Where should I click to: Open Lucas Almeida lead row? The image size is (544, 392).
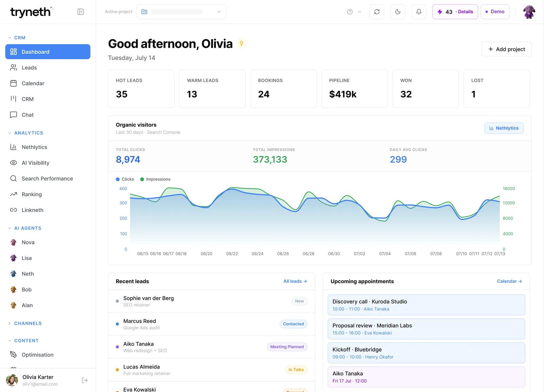click(211, 370)
